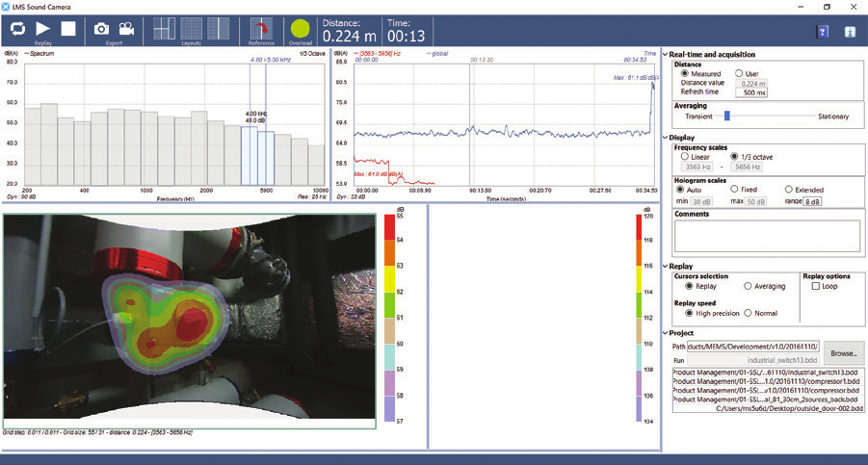Screen dimensions: 868x465
Task: Open the help question mark icon
Action: (x=823, y=32)
